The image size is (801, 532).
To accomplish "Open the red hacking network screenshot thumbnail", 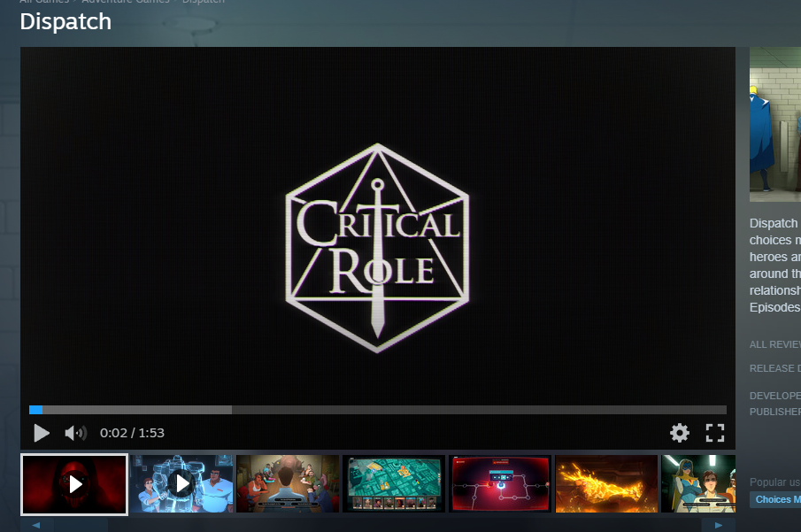I will tap(500, 484).
